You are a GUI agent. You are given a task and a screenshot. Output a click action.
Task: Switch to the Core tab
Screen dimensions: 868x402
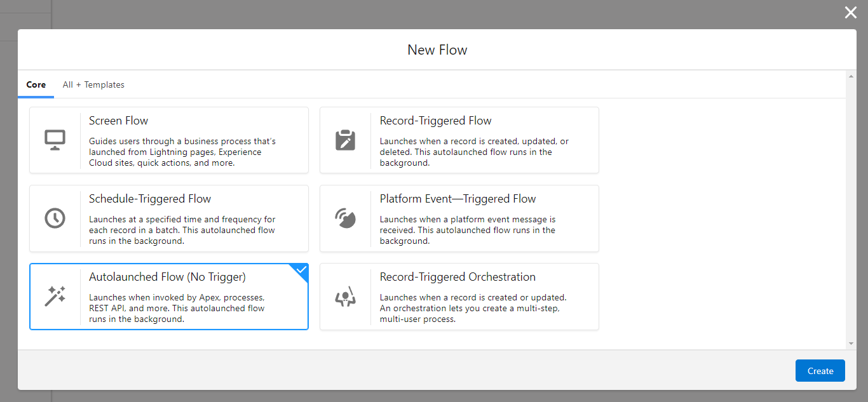tap(36, 84)
